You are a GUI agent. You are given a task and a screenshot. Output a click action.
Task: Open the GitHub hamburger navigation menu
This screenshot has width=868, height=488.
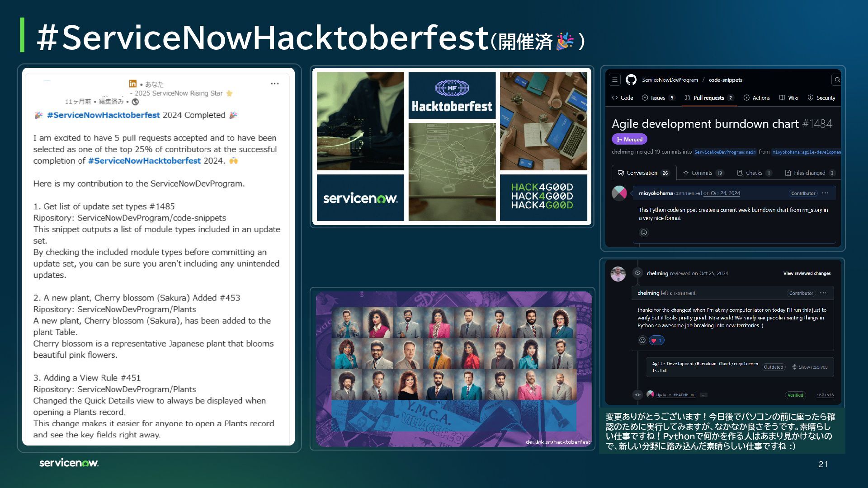click(615, 80)
